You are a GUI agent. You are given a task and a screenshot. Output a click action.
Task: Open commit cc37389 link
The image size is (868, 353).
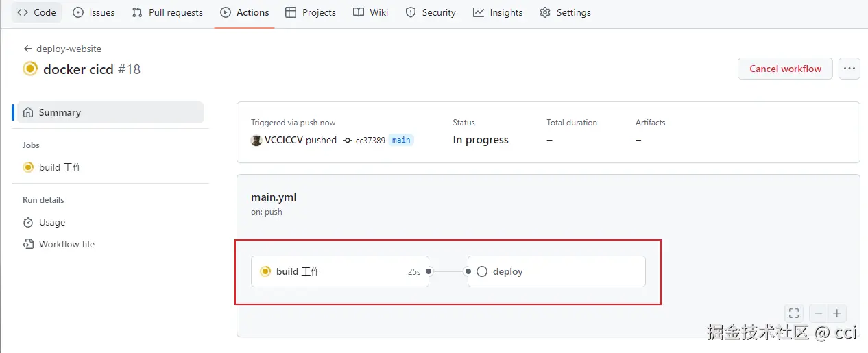[370, 140]
